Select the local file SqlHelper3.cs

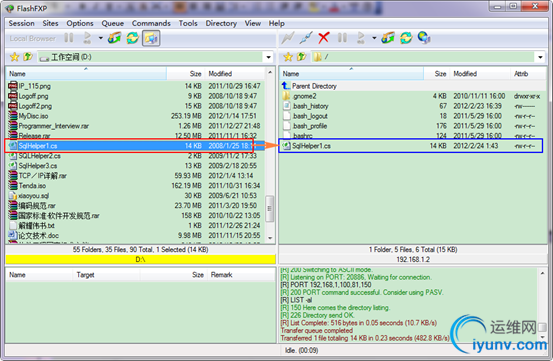click(x=135, y=166)
